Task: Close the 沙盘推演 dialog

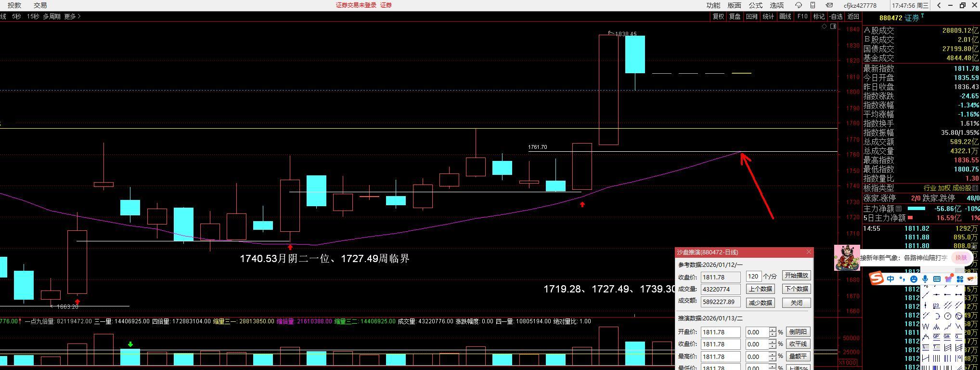Action: [809, 252]
